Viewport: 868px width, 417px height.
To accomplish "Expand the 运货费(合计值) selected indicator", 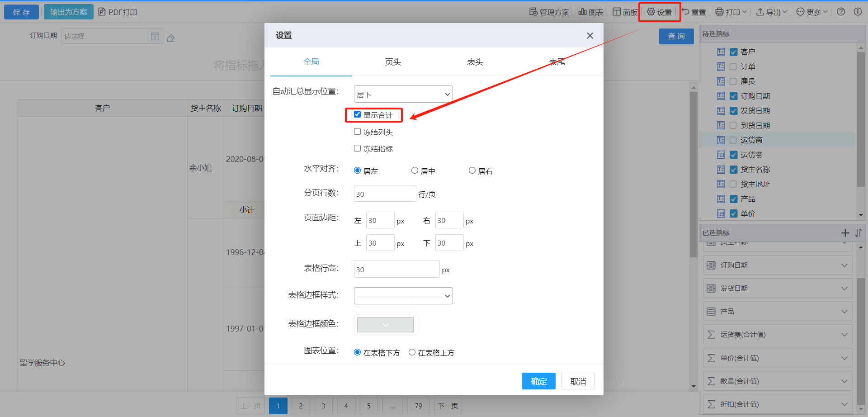I will pos(844,335).
